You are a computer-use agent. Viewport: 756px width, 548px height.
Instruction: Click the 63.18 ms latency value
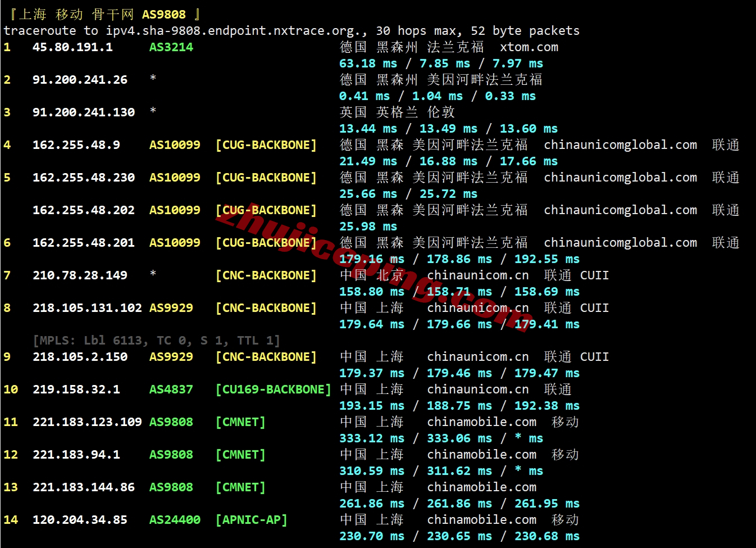pyautogui.click(x=368, y=64)
